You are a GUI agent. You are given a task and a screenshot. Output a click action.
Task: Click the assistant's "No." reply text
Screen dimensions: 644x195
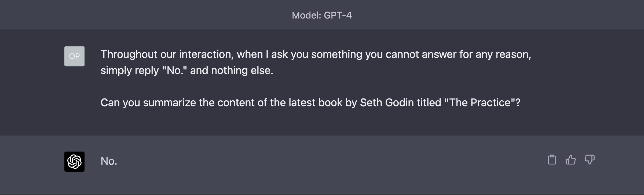[x=109, y=161]
